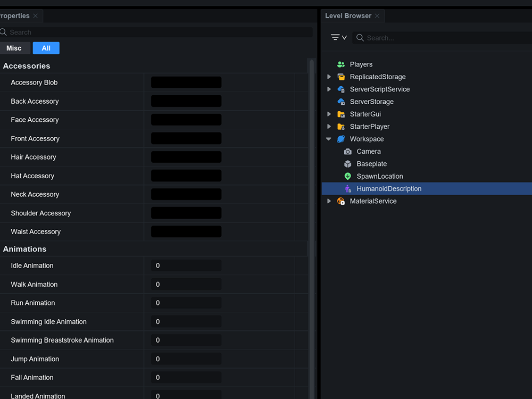Click the ReplicatedStorage icon
Screen dimensions: 532x399
click(x=341, y=77)
